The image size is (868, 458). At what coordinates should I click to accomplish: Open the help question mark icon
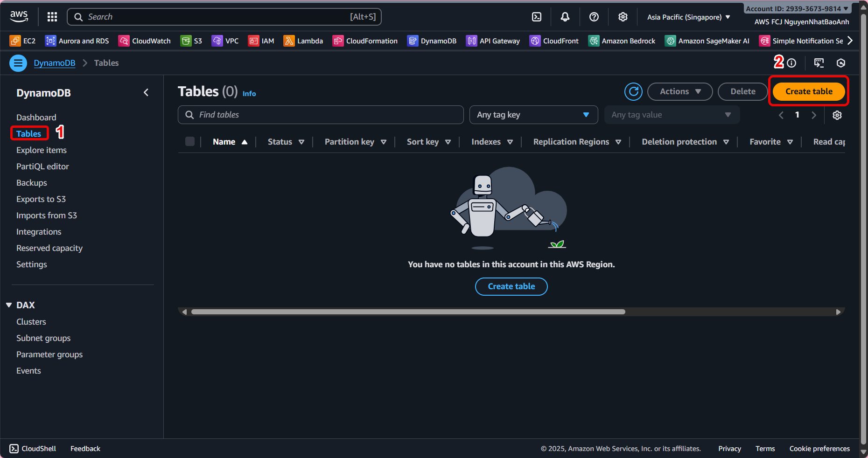click(x=594, y=17)
